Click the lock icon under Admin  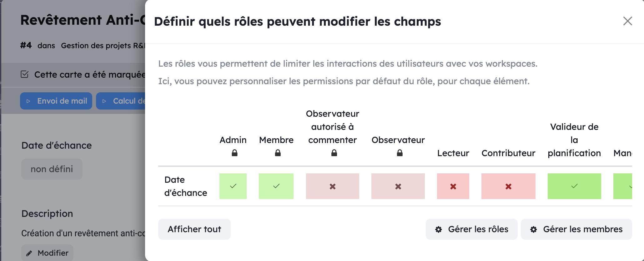234,153
